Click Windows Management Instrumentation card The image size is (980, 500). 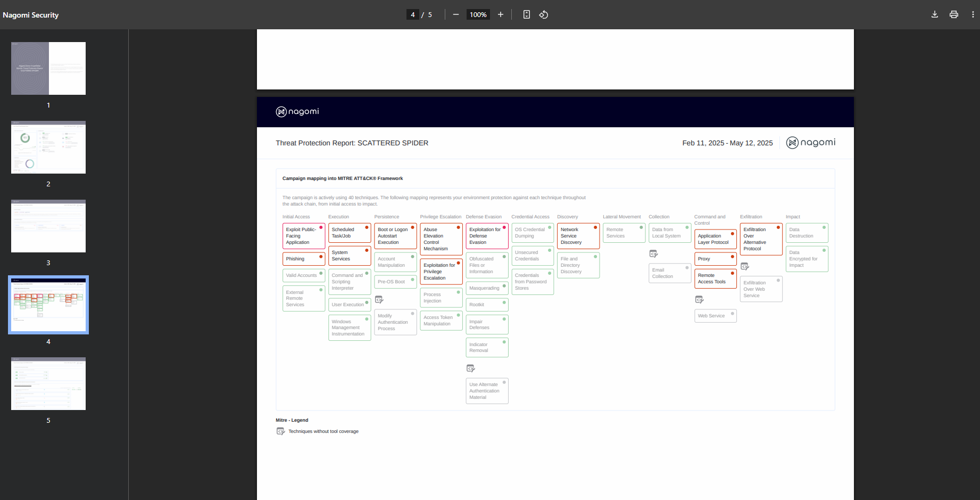tap(350, 327)
